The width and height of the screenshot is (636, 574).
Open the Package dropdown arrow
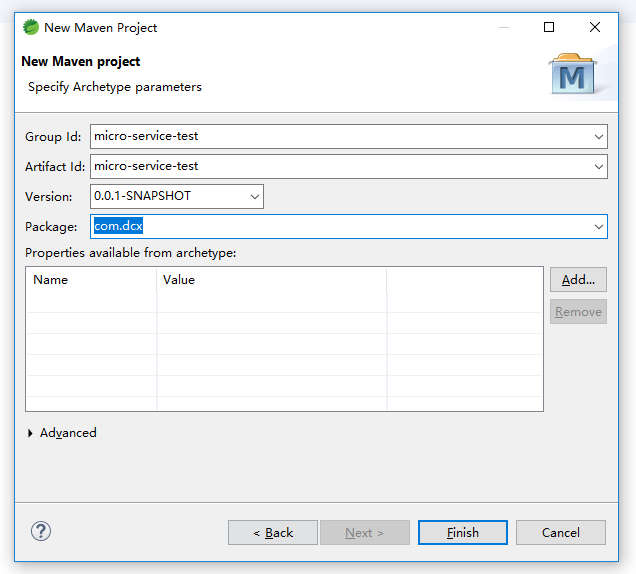599,227
